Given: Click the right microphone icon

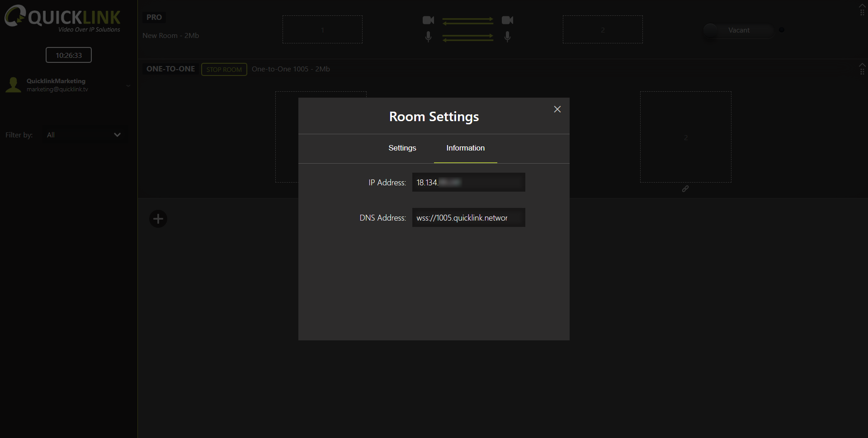Looking at the screenshot, I should click(507, 37).
